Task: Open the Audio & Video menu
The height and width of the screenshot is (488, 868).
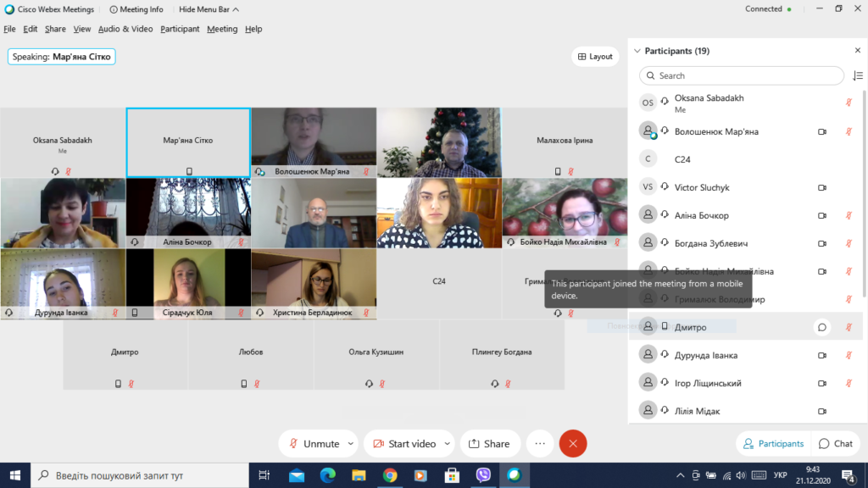Action: (125, 29)
